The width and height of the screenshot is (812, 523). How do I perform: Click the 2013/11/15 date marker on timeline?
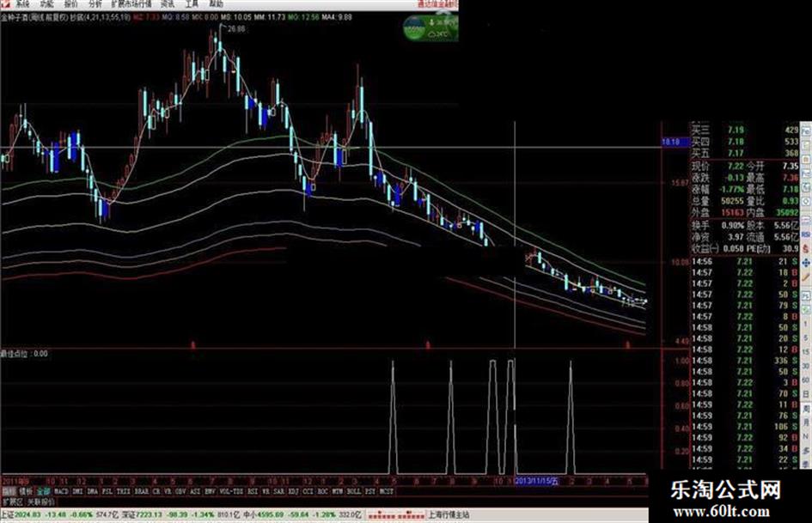click(x=537, y=481)
